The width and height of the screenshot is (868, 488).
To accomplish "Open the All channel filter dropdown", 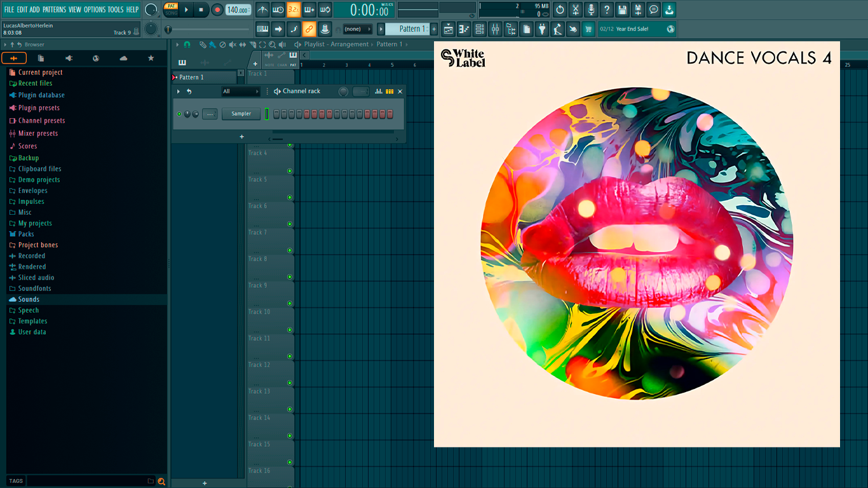I will (241, 91).
